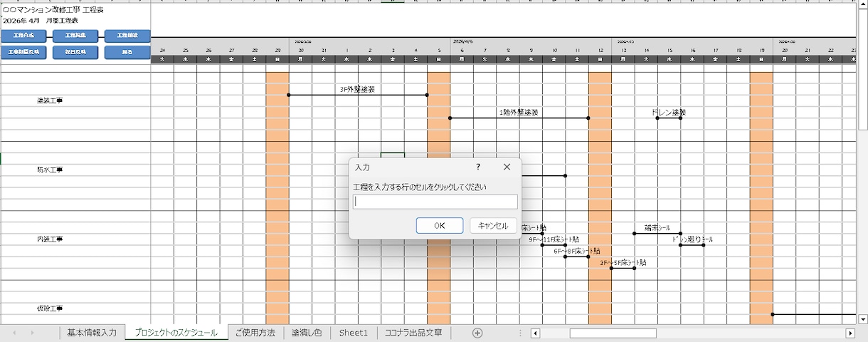This screenshot has height=342, width=868.
Task: Confirm the dialog with OK
Action: pos(440,225)
